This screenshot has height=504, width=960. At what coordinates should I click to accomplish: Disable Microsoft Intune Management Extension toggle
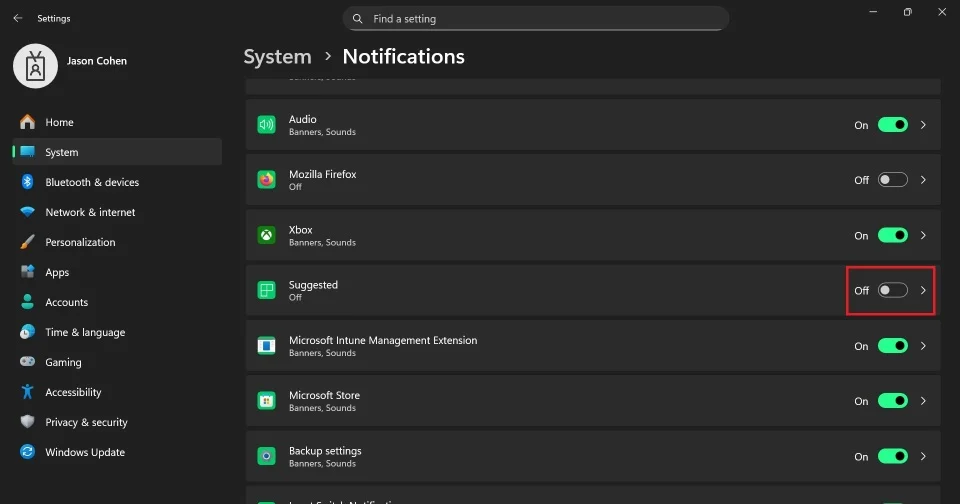pyautogui.click(x=892, y=346)
